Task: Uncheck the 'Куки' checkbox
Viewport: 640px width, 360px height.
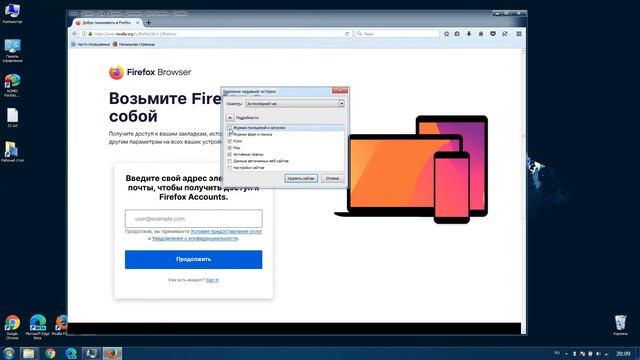Action: (230, 141)
